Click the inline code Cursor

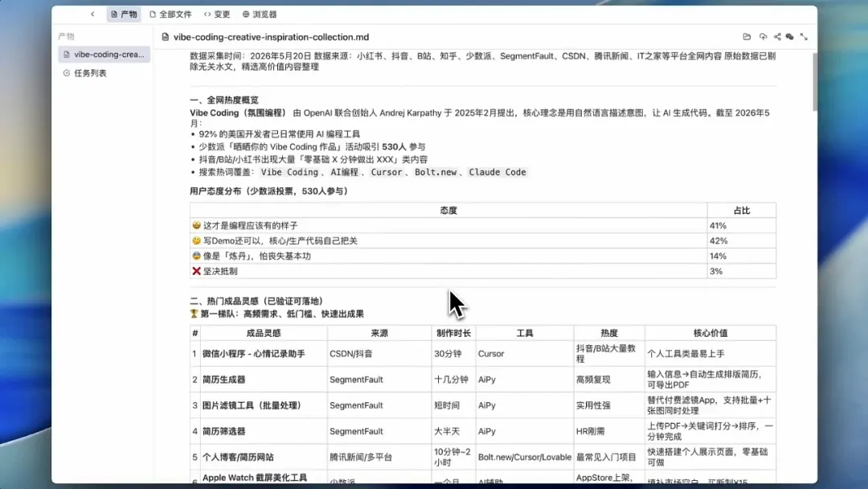387,172
